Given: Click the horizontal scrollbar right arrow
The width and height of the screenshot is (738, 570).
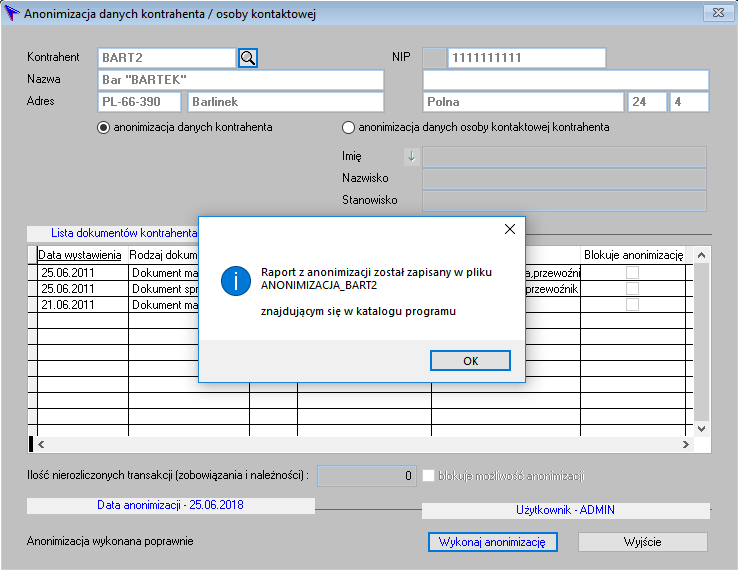Looking at the screenshot, I should 686,444.
